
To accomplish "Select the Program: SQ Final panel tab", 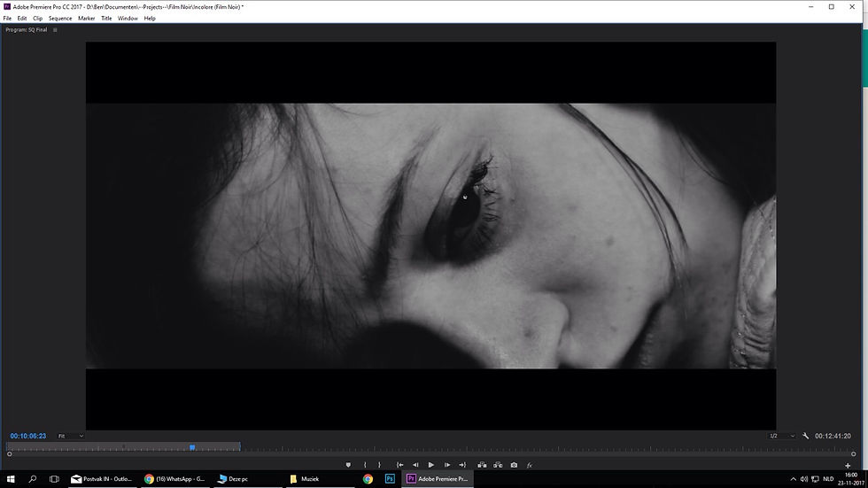I will point(26,30).
